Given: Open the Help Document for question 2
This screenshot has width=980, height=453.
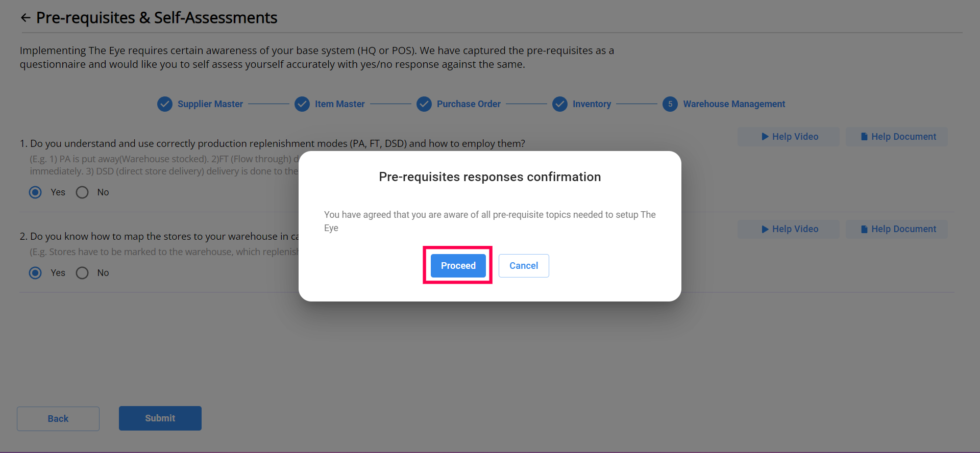Looking at the screenshot, I should [897, 229].
